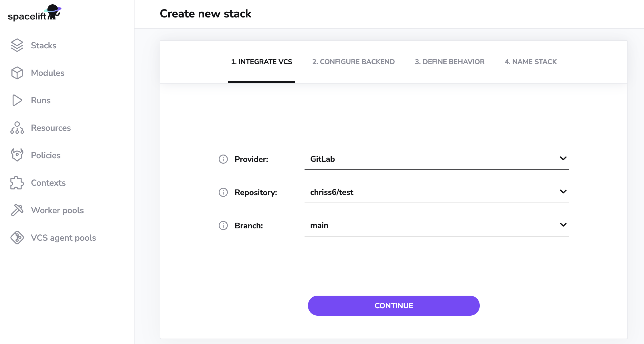
Task: Click the Modules cube icon
Action: click(17, 73)
